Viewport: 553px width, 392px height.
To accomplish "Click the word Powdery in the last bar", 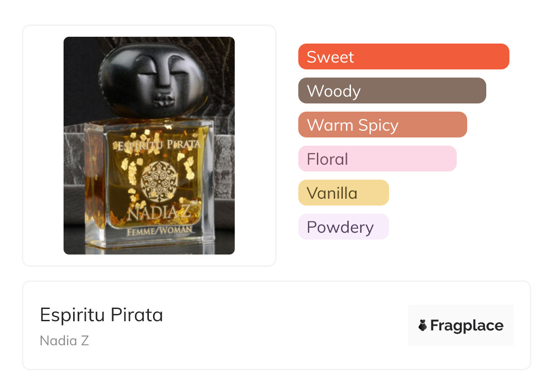I will (x=340, y=227).
